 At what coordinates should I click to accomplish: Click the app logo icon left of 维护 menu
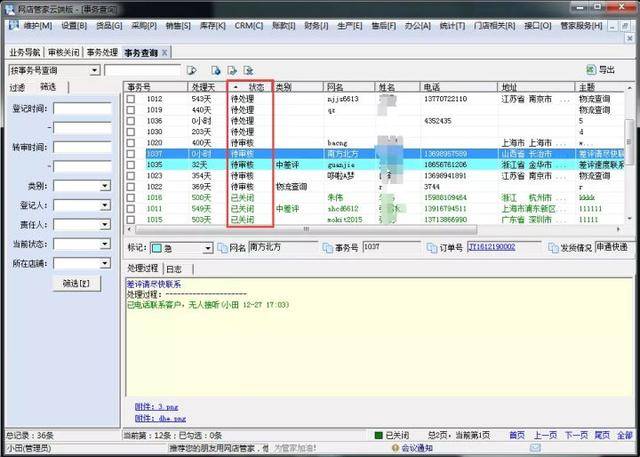point(14,24)
